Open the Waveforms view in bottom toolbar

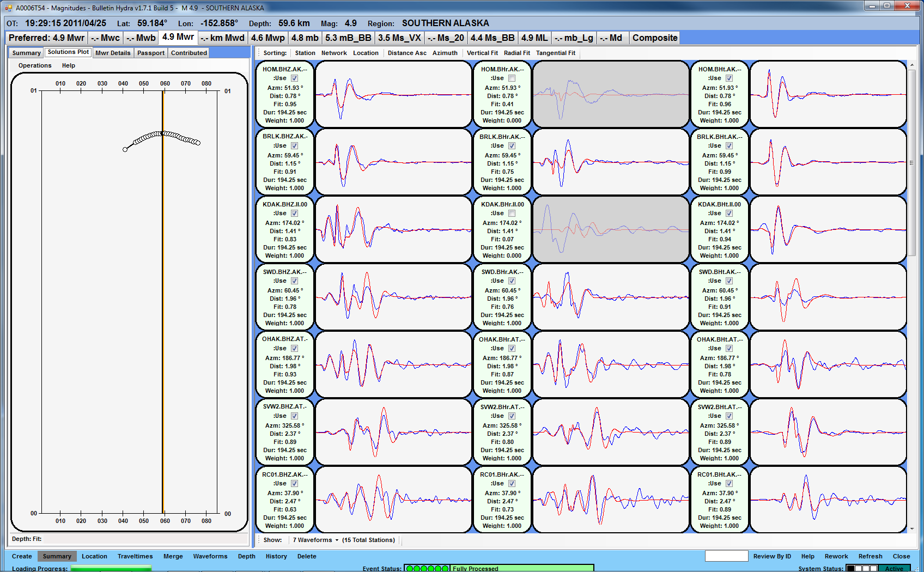pos(210,556)
